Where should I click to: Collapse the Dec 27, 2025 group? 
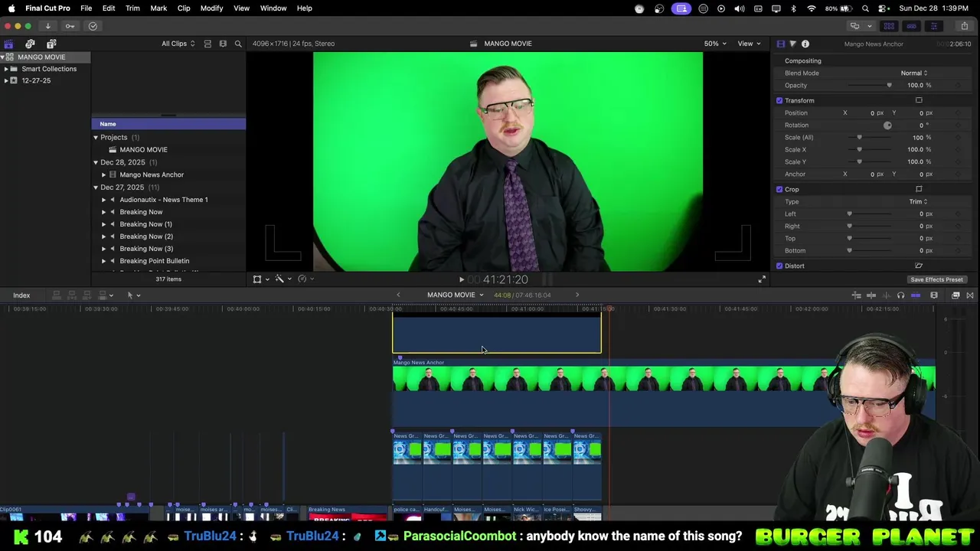pyautogui.click(x=96, y=187)
